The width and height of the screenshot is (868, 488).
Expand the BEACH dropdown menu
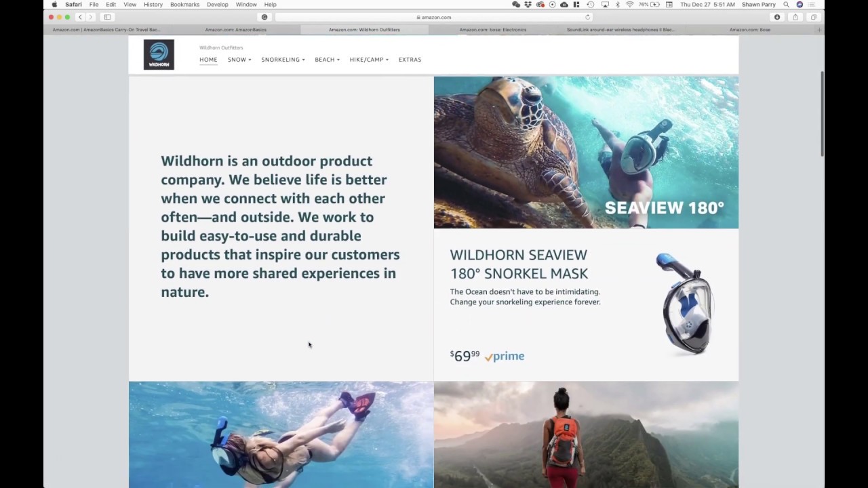[327, 60]
